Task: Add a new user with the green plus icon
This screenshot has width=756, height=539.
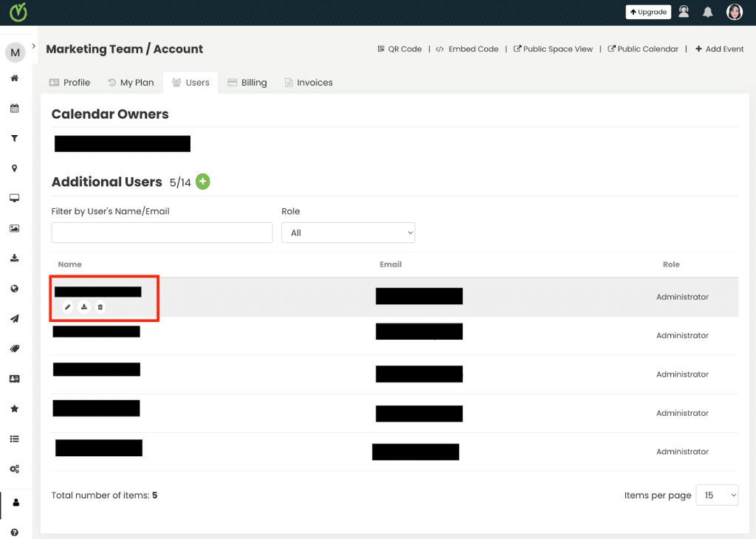Action: (x=202, y=181)
